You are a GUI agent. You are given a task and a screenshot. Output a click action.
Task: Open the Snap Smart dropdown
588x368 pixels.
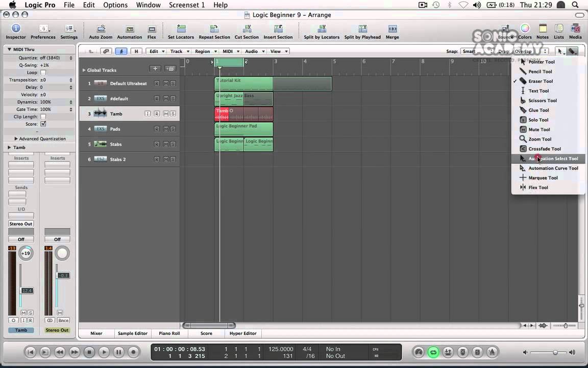click(476, 52)
